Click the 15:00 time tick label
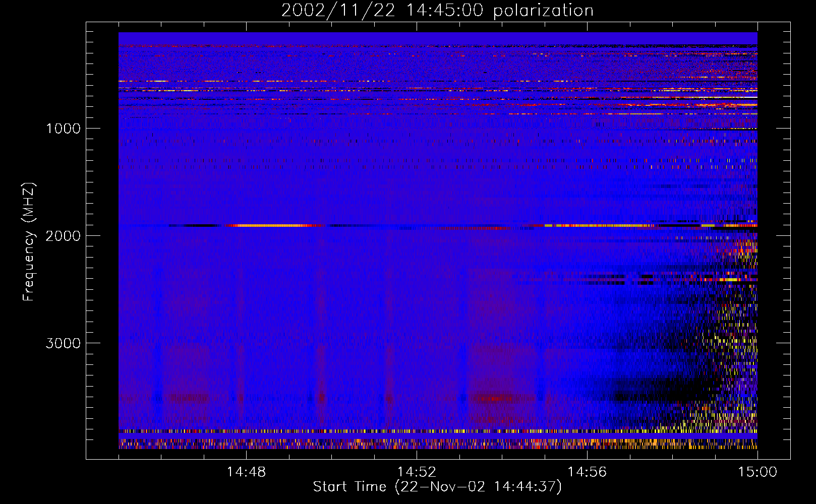Screen dimensions: 816x504 tap(757, 472)
